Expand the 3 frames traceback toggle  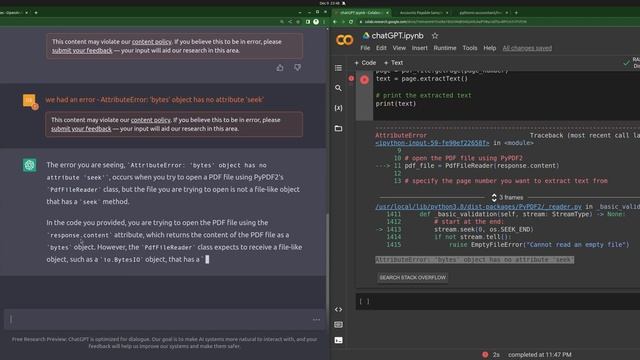click(507, 198)
